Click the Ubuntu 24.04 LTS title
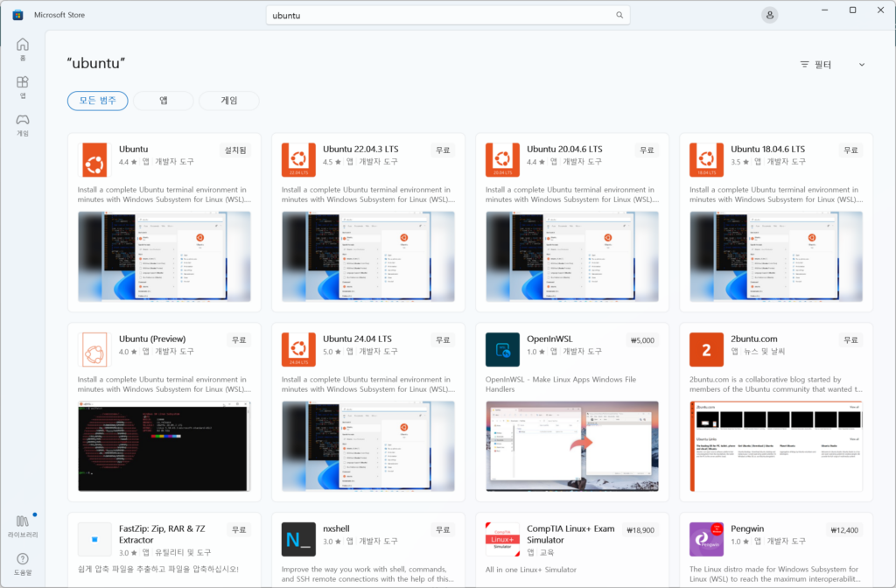 357,339
